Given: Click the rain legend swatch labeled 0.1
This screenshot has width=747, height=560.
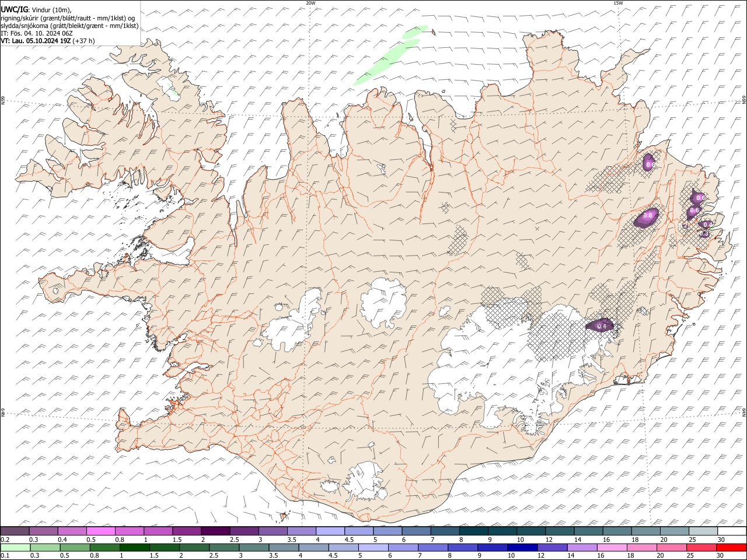Looking at the screenshot, I should [x=15, y=547].
